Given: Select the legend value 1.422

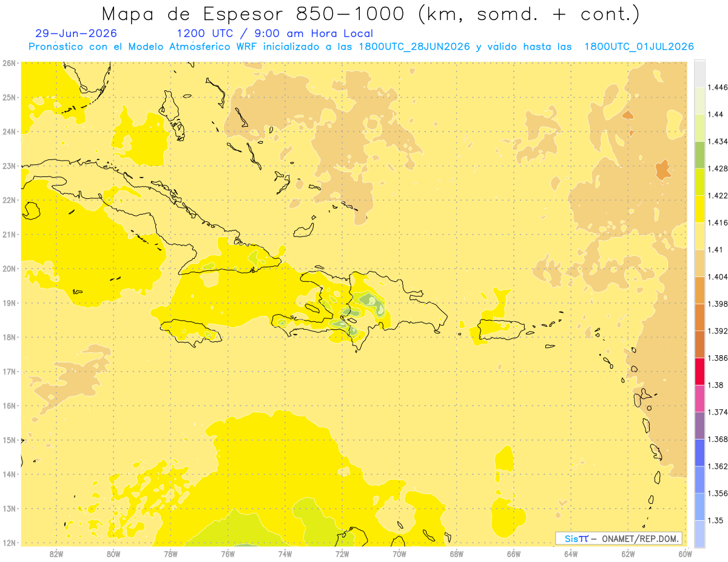Looking at the screenshot, I should click(x=717, y=195).
